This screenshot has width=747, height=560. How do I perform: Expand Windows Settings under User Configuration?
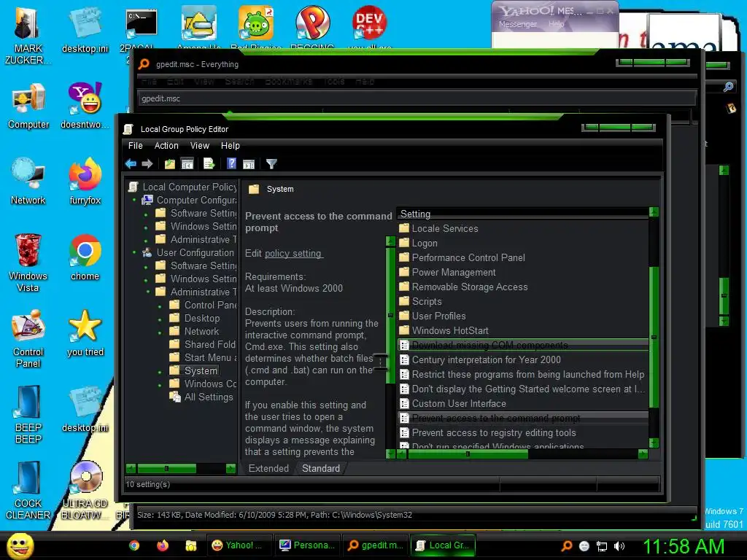[x=146, y=280]
